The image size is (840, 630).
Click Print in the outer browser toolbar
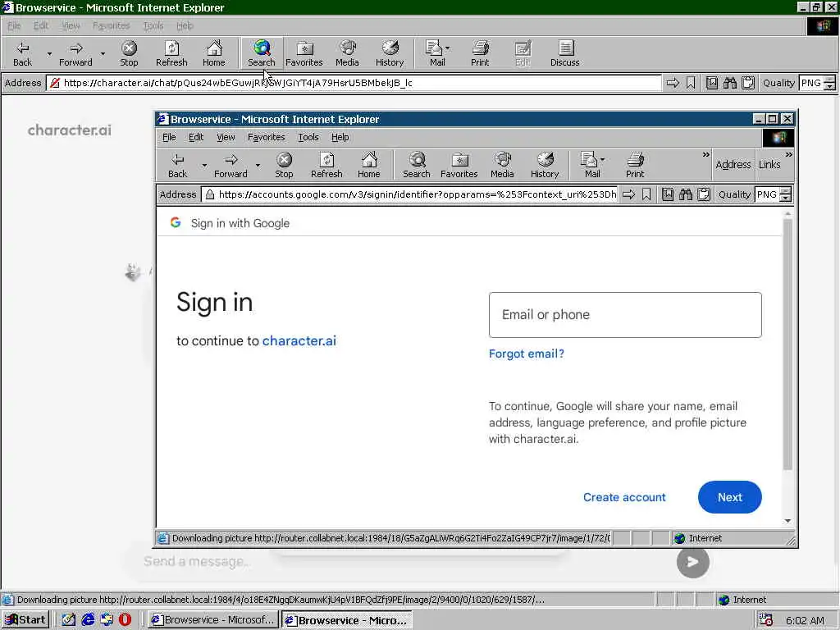(480, 53)
